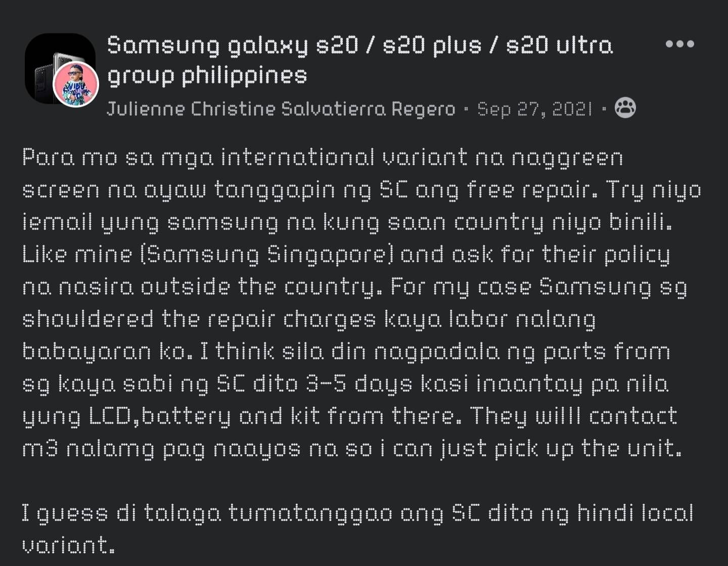The image size is (728, 566).
Task: Click the group privacy audience icon
Action: tap(625, 108)
